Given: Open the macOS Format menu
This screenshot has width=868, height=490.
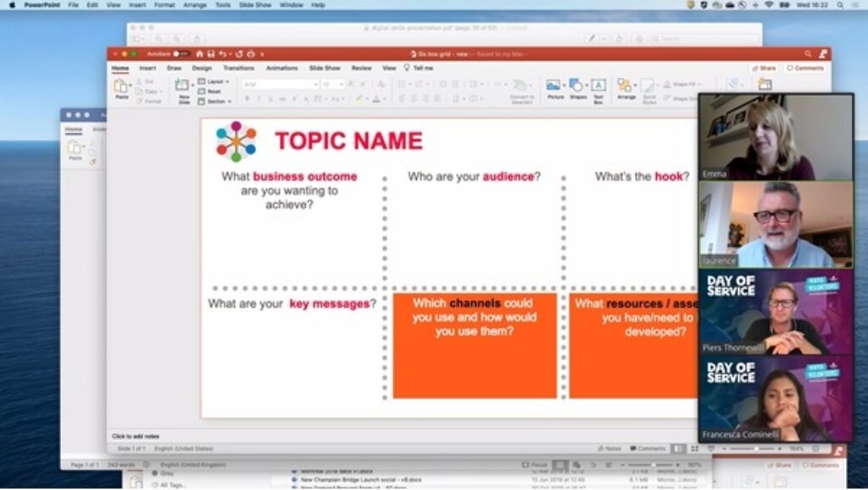Looking at the screenshot, I should 164,5.
